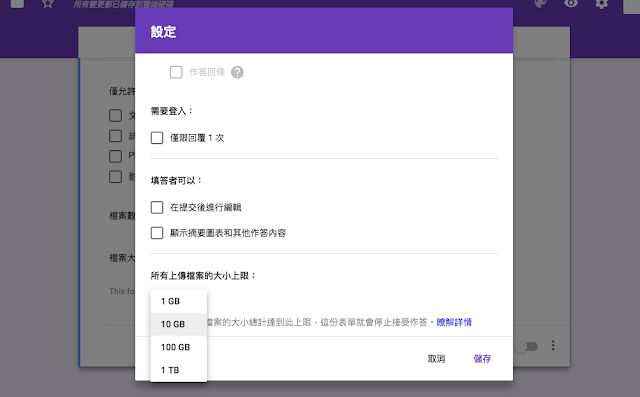This screenshot has height=397, width=640.
Task: Click the star icon in header
Action: [48, 4]
